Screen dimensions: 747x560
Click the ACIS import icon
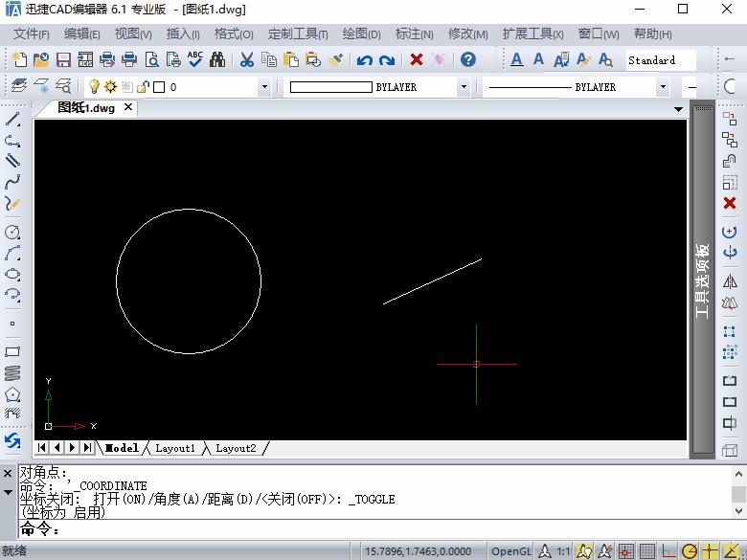[x=85, y=59]
